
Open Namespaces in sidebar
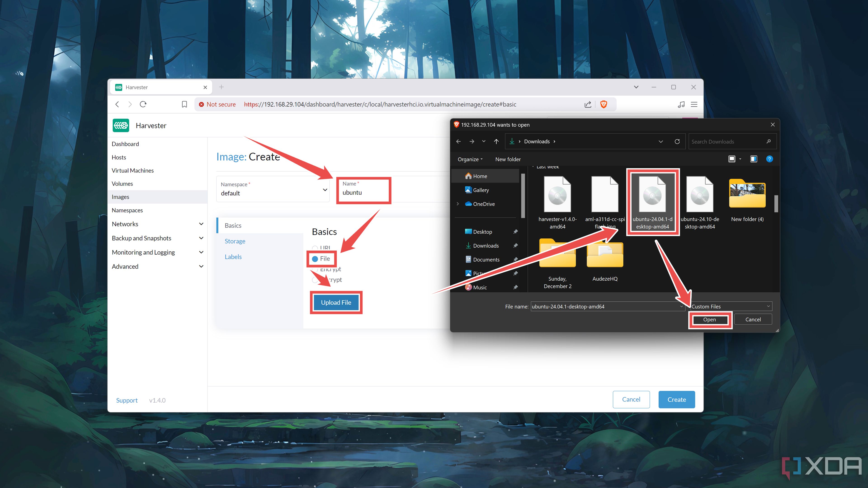click(127, 210)
